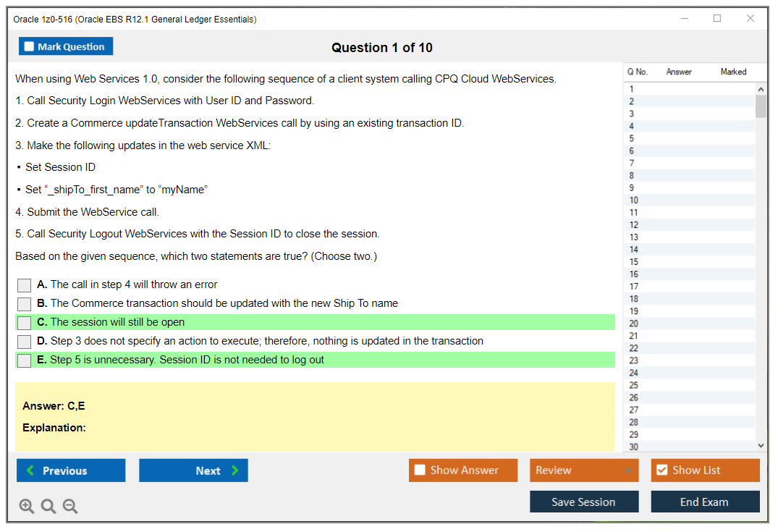Maximize the exam window
This screenshot has width=778, height=532.
717,19
